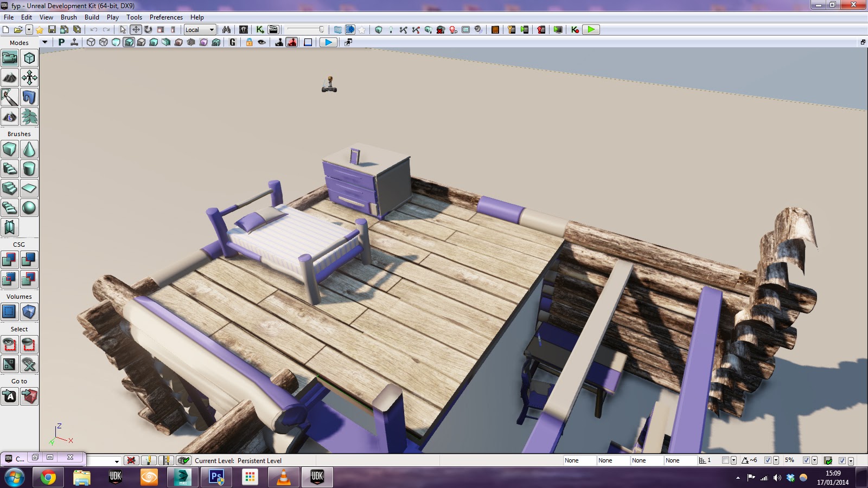Open the Edit menu

point(27,17)
